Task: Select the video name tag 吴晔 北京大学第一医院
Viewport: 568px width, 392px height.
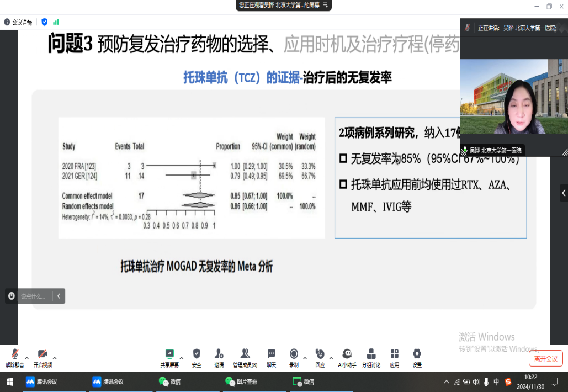Action: 492,150
